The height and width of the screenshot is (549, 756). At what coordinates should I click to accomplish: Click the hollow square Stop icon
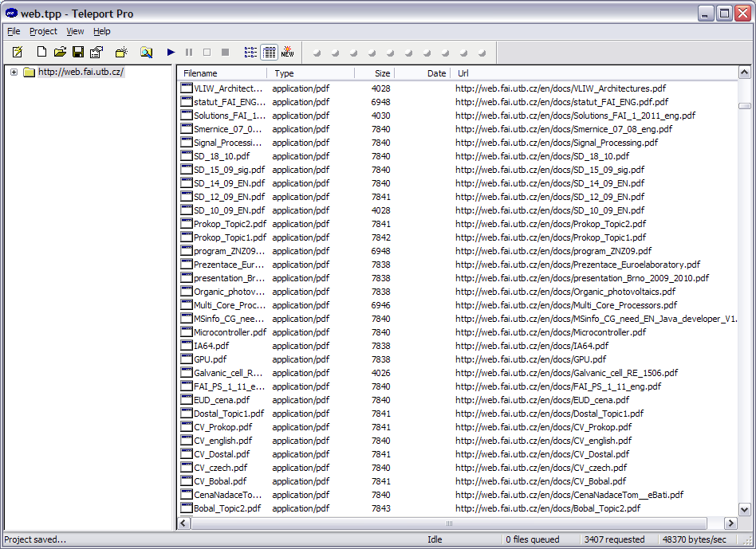(x=207, y=52)
